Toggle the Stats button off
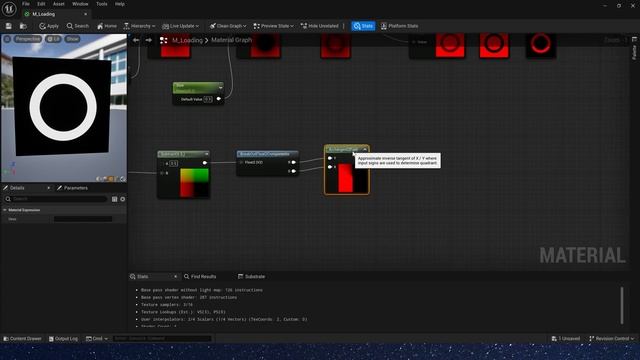The image size is (640, 360). click(363, 26)
